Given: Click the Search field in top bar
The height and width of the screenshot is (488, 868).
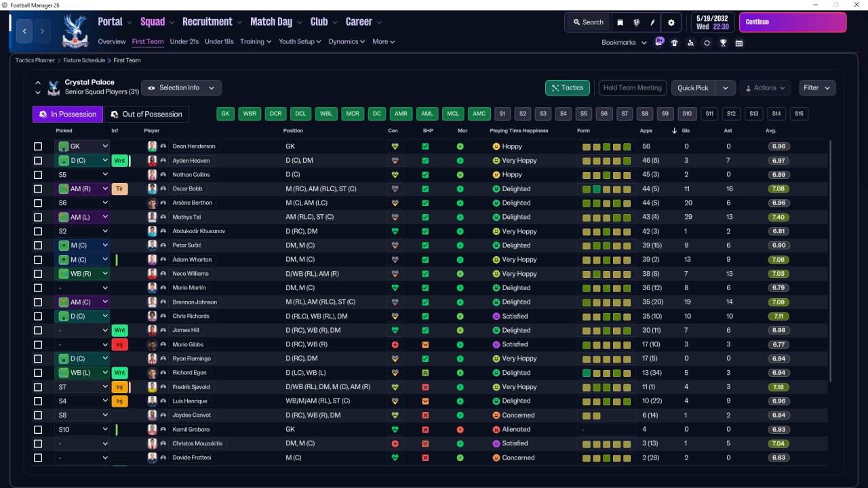Looking at the screenshot, I should (588, 22).
